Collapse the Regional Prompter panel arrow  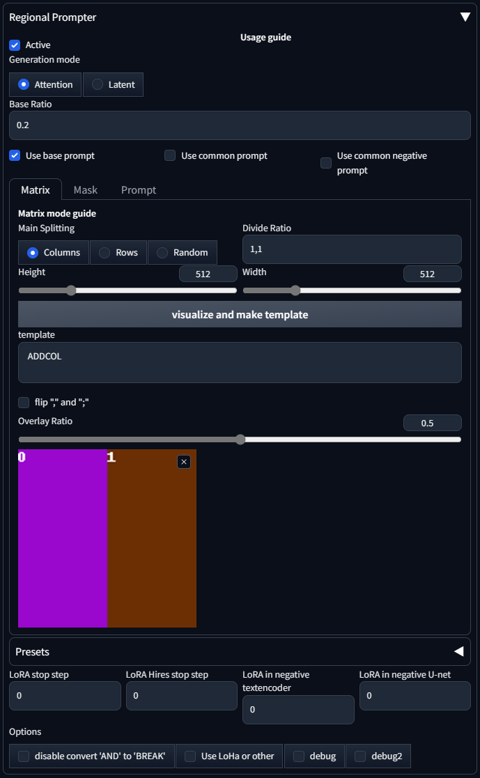pos(465,17)
